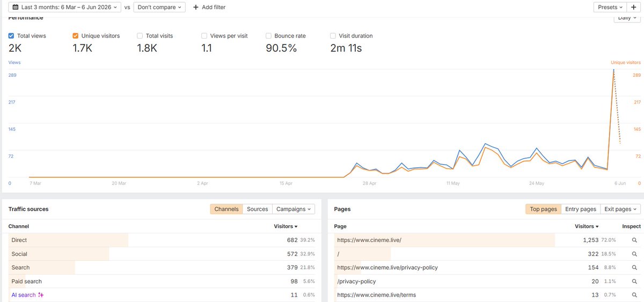Image resolution: width=644 pixels, height=302 pixels.
Task: Click the 6 Jun spike on chart
Action: tap(613, 70)
